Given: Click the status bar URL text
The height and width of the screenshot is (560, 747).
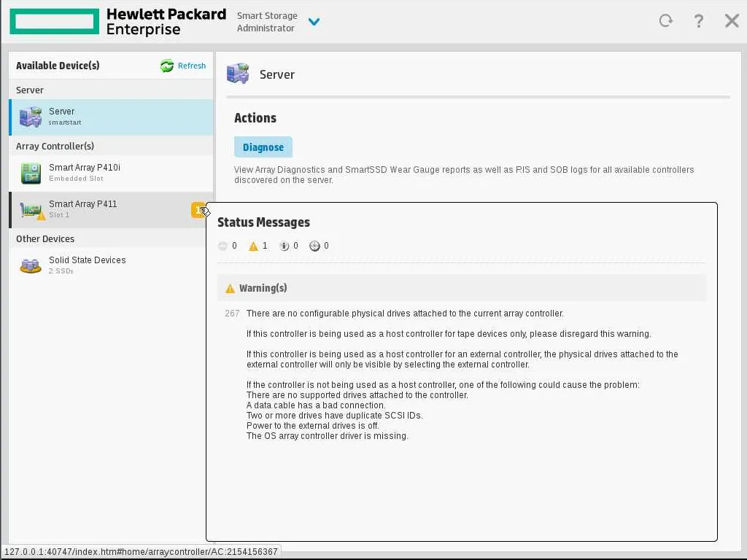Looking at the screenshot, I should (x=141, y=551).
